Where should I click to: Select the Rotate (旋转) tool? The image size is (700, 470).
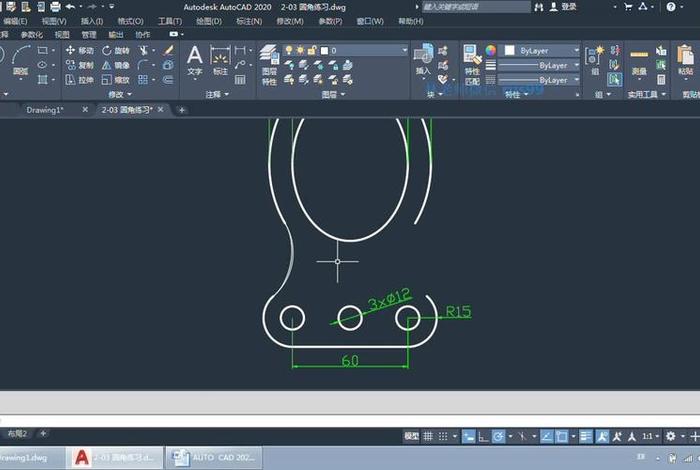[x=116, y=50]
